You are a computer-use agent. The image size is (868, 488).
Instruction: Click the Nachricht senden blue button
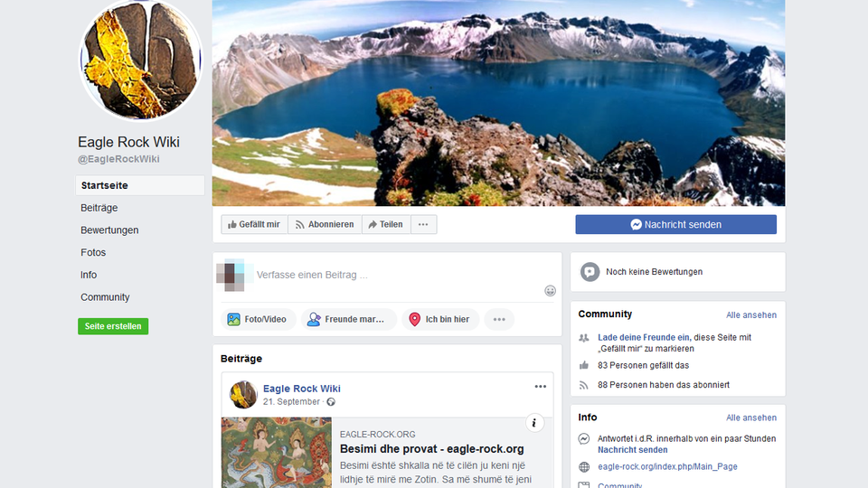[676, 225]
